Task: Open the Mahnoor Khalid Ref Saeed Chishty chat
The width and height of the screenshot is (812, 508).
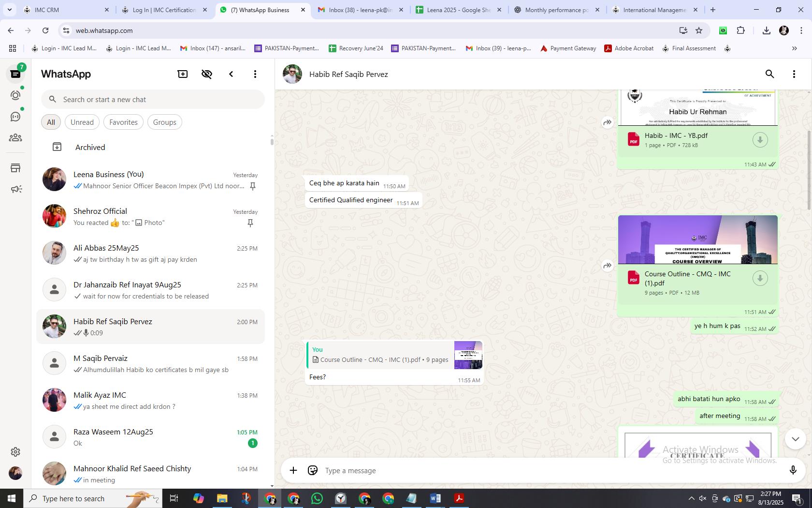Action: tap(150, 474)
